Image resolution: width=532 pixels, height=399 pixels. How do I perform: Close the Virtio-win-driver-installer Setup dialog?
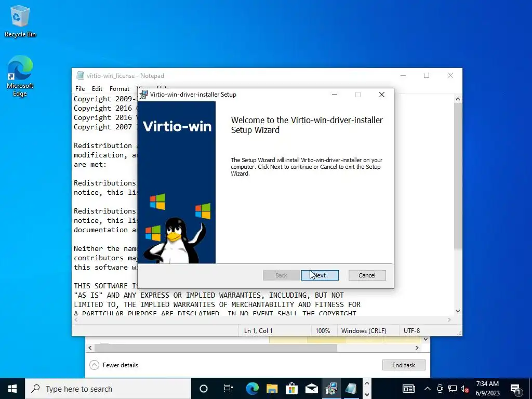382,95
